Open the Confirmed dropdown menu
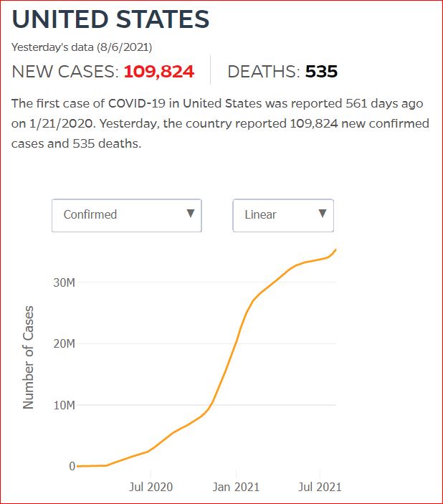Viewport: 443px width, 504px height. [x=127, y=215]
